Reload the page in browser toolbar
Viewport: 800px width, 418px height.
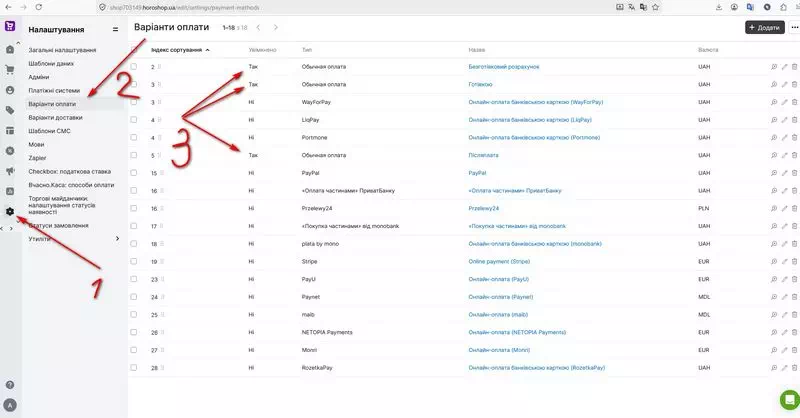tap(39, 7)
